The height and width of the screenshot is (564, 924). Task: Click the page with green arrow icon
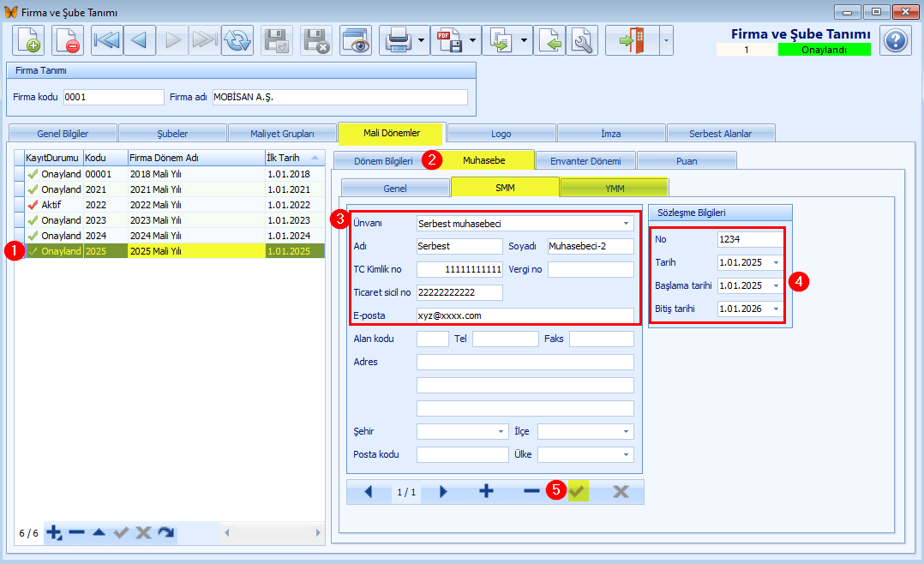coord(549,40)
